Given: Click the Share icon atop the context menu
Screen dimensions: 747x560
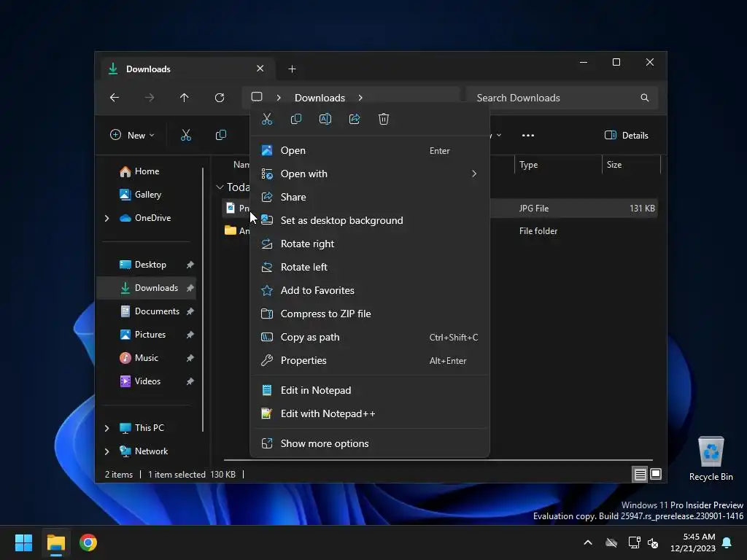Looking at the screenshot, I should [355, 119].
